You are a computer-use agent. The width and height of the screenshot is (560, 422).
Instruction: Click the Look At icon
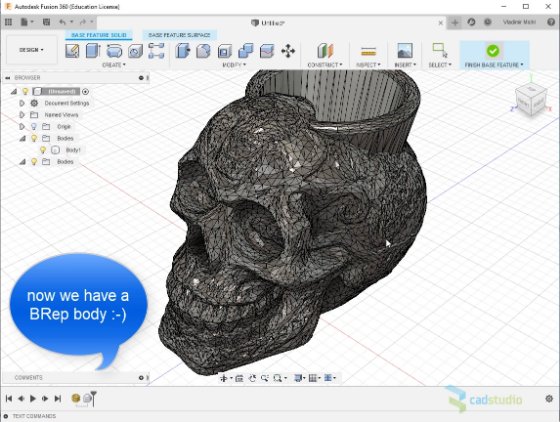(239, 378)
